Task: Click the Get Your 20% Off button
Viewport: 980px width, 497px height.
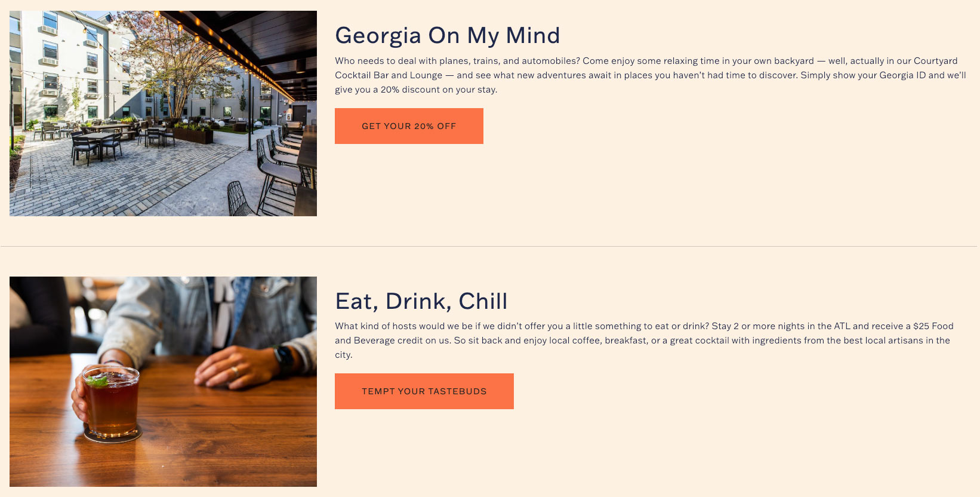Action: (x=409, y=126)
